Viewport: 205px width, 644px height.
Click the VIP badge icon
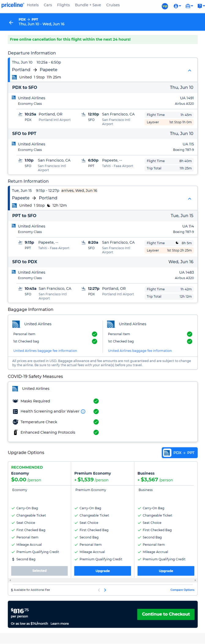[x=165, y=6]
